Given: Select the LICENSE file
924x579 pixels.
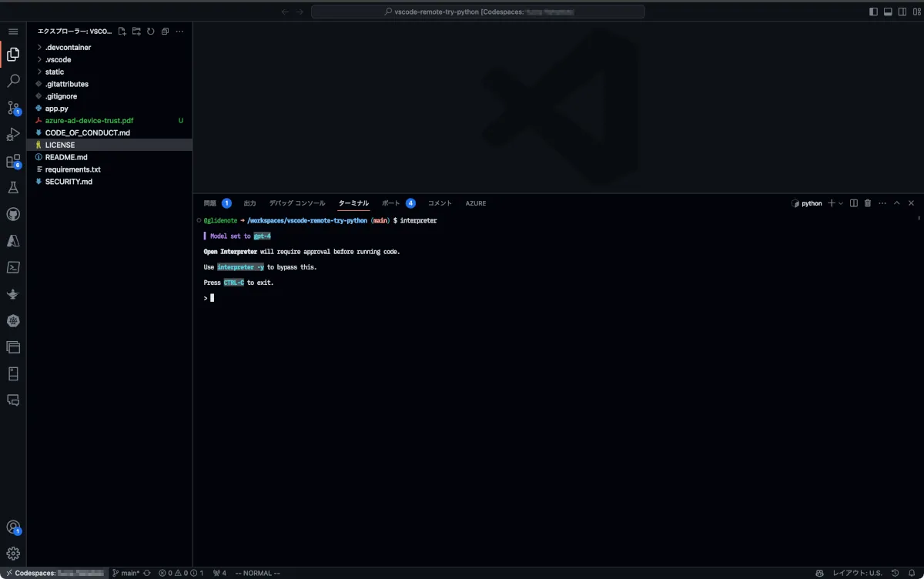Looking at the screenshot, I should [109, 145].
